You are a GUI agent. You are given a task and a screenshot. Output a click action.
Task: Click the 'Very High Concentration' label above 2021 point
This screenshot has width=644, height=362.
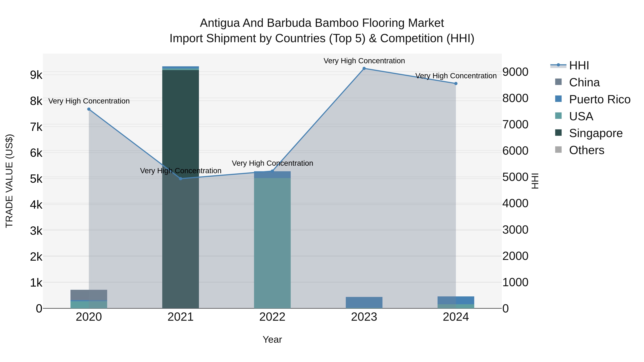point(181,171)
